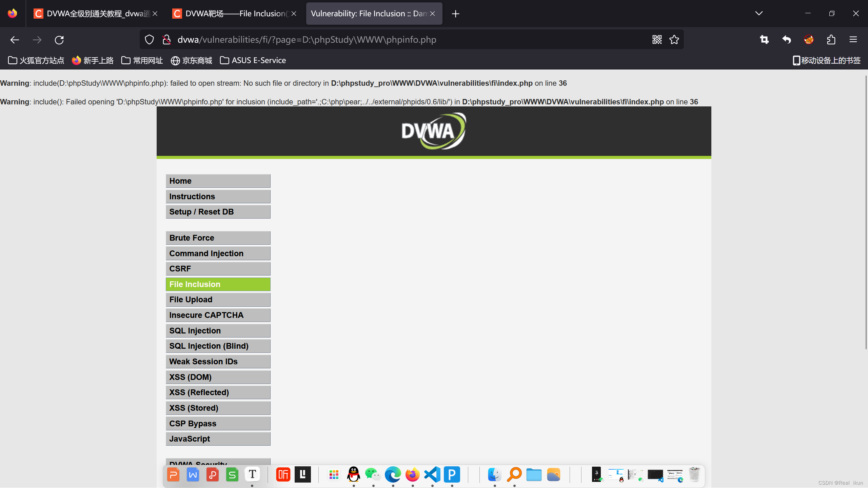Bookmark page with the star icon
The height and width of the screenshot is (488, 868).
(x=674, y=40)
